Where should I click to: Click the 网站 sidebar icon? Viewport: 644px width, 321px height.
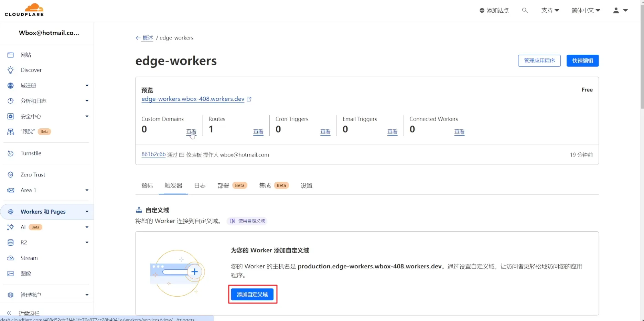click(11, 55)
